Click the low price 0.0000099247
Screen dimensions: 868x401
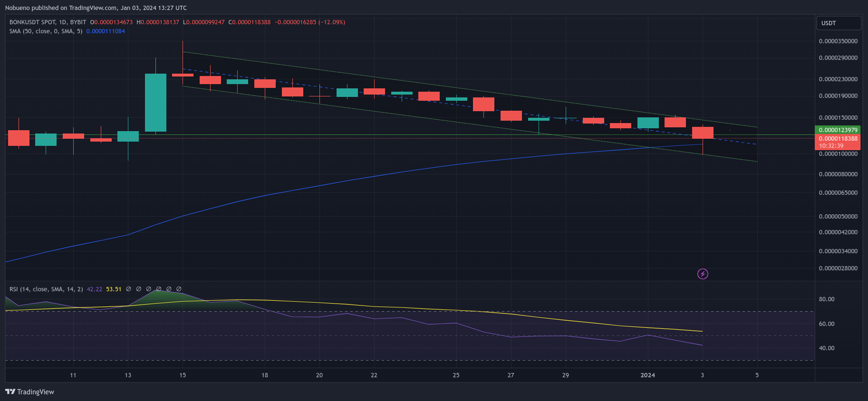pos(205,22)
